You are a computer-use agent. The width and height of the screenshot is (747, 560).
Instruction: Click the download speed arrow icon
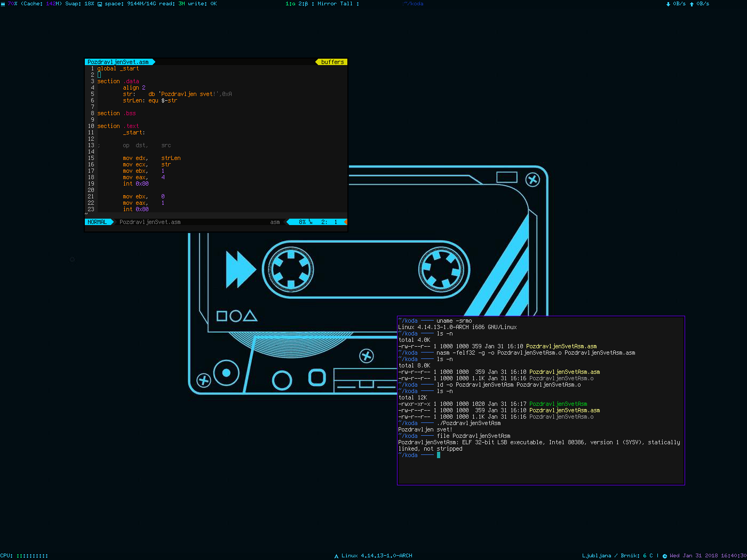coord(668,4)
